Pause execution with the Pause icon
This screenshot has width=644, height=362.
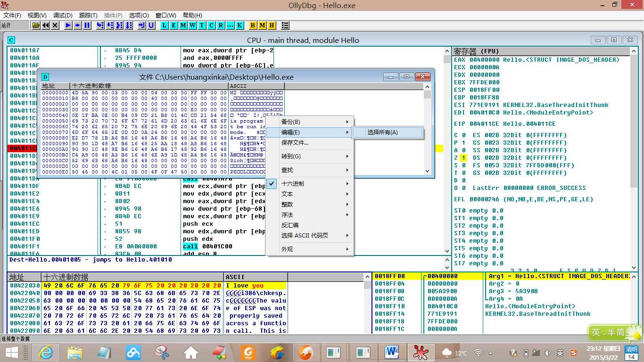tap(87, 25)
